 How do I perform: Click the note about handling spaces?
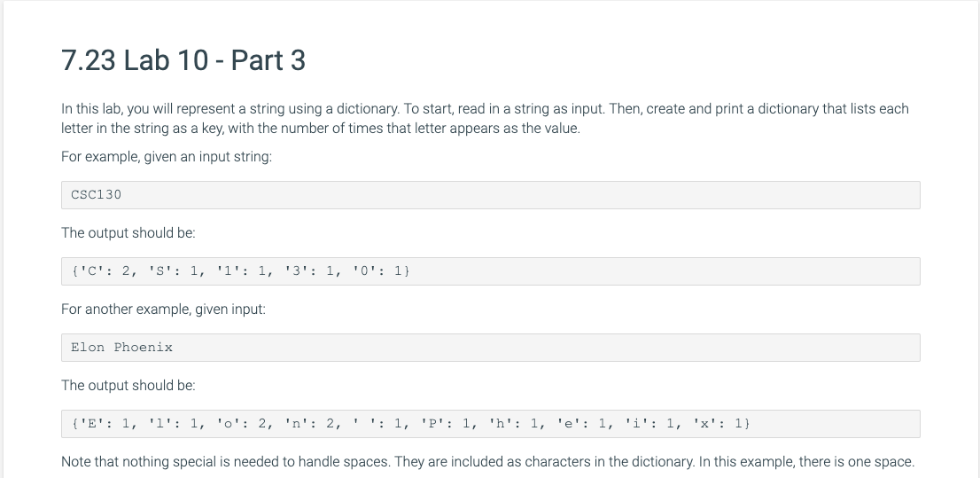487,462
